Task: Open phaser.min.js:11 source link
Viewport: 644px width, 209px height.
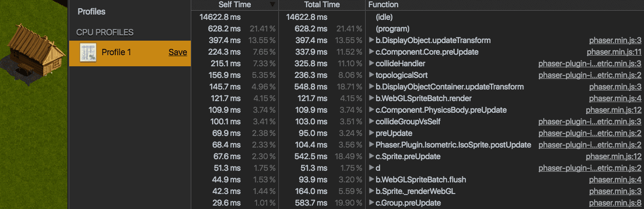Action: tap(614, 52)
